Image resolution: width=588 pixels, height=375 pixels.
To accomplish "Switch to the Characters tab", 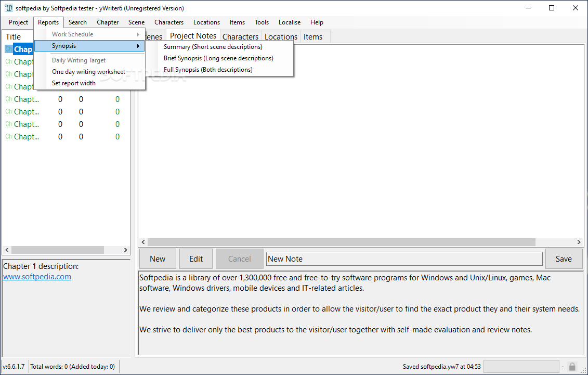I will click(240, 37).
